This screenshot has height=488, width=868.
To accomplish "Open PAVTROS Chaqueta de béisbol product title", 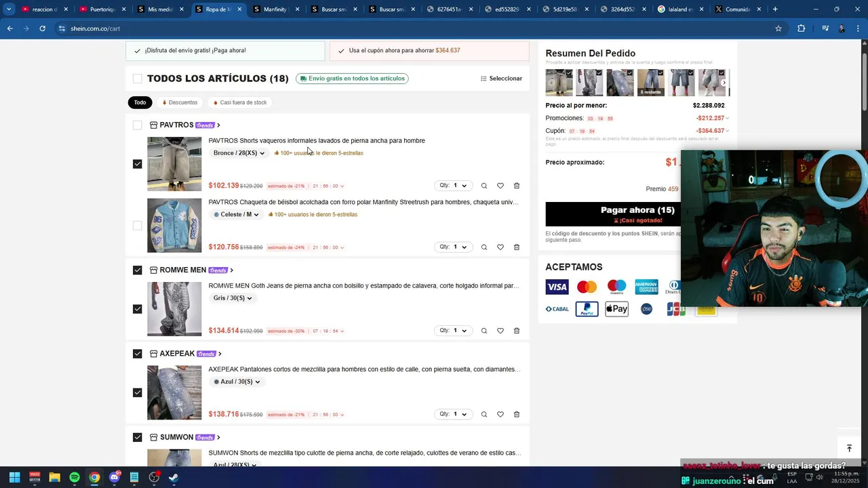I will coord(363,202).
